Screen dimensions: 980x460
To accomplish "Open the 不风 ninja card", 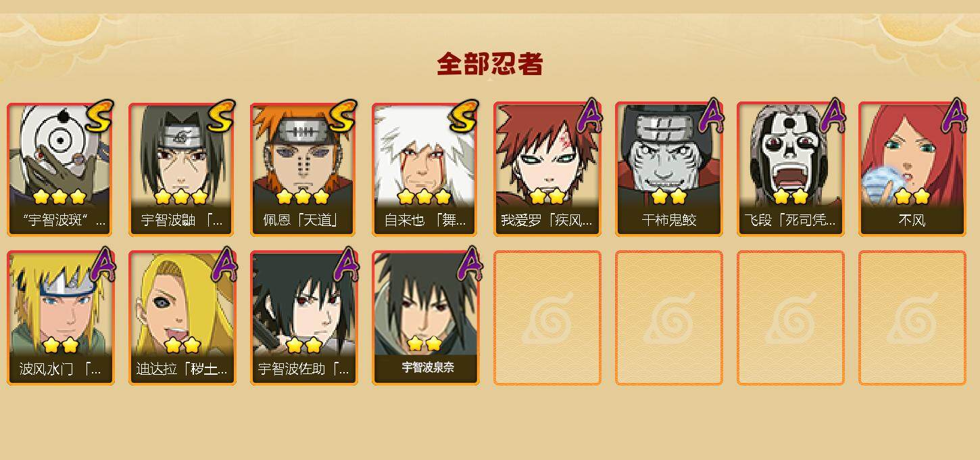I will [x=912, y=169].
